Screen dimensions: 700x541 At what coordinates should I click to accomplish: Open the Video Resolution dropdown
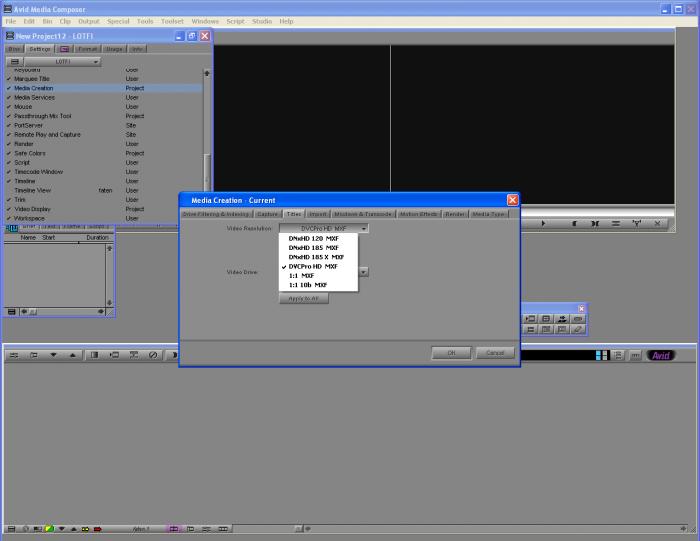[x=324, y=229]
